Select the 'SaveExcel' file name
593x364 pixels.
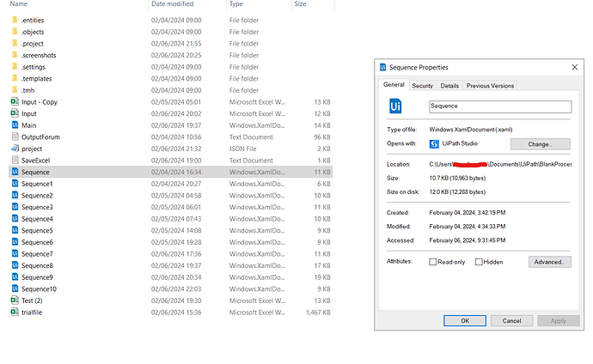[35, 160]
